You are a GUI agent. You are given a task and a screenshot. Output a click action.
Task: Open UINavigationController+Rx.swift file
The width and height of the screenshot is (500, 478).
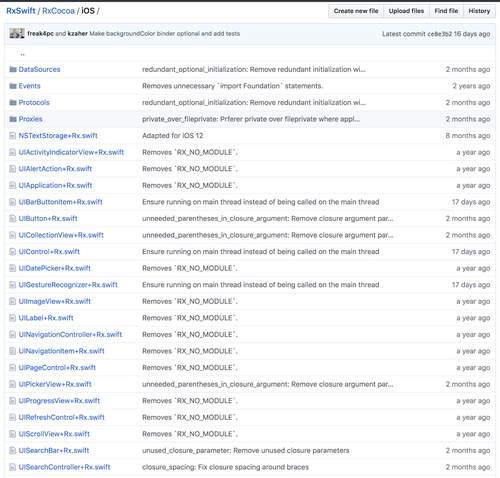point(70,334)
